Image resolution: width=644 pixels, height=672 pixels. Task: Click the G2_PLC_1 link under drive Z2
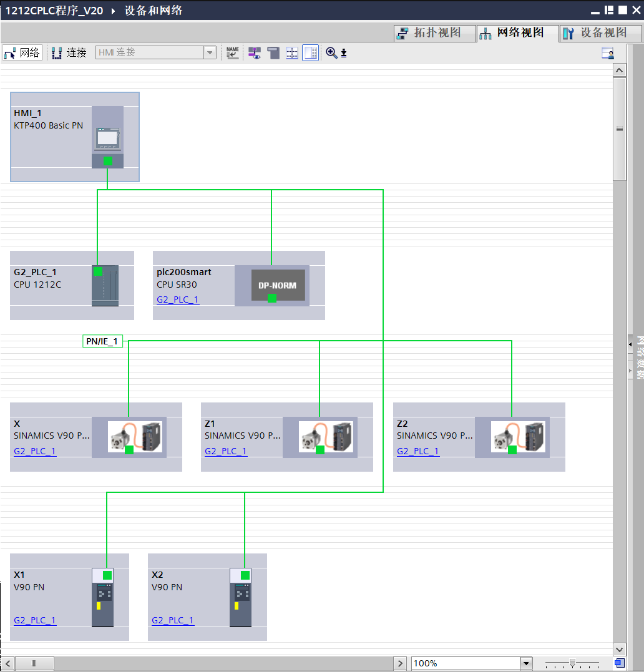point(417,451)
